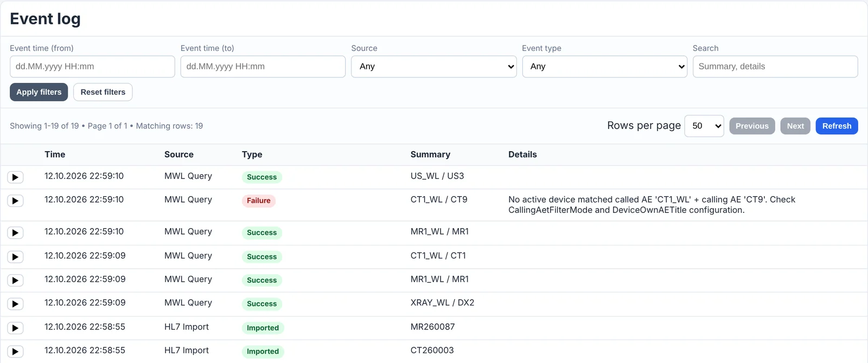Screen dimensions: 868x363
Task: Open the Event type filter dropdown
Action: [604, 67]
